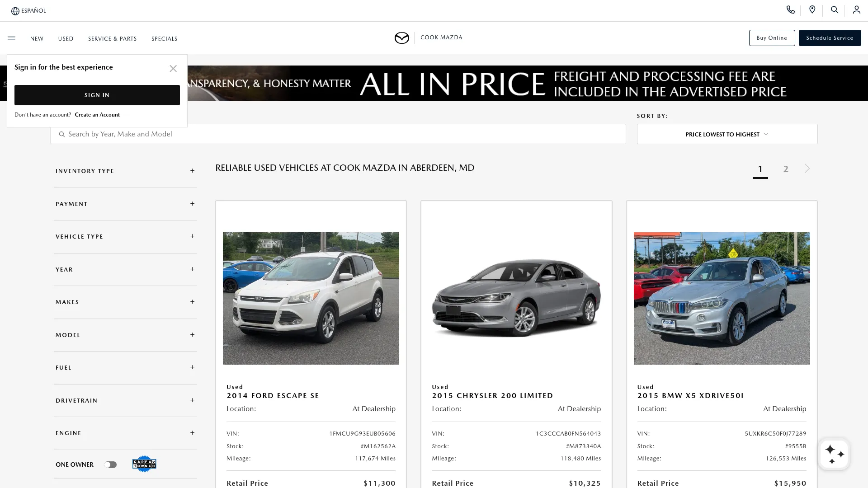The width and height of the screenshot is (868, 488).
Task: Open the location pin icon
Action: [812, 9]
